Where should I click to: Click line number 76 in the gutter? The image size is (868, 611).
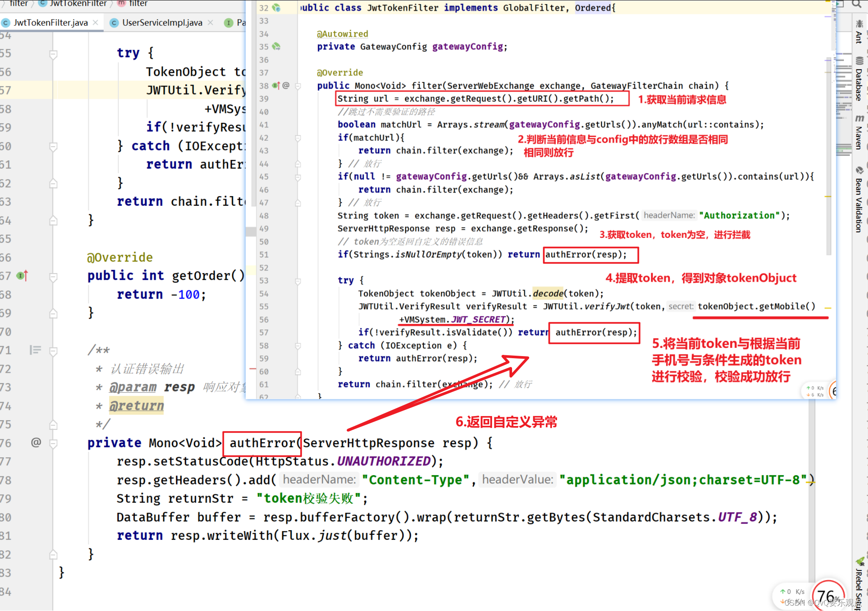(6, 443)
